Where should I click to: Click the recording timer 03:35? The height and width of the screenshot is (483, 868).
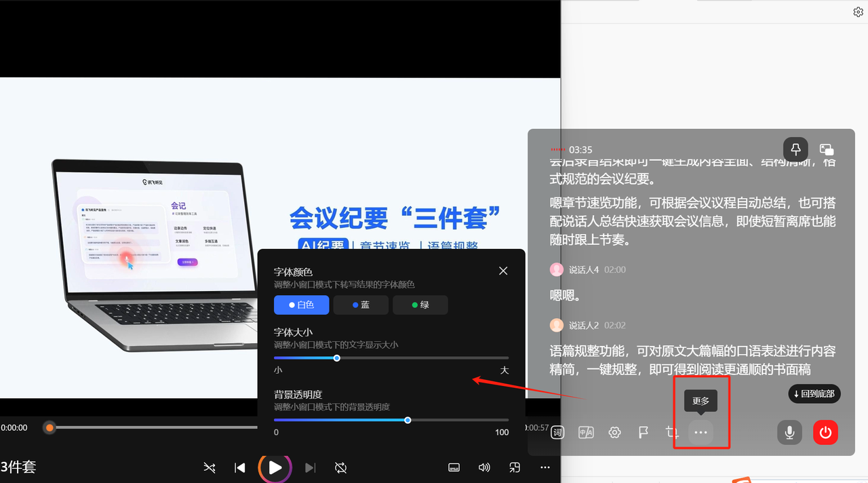[x=580, y=150]
